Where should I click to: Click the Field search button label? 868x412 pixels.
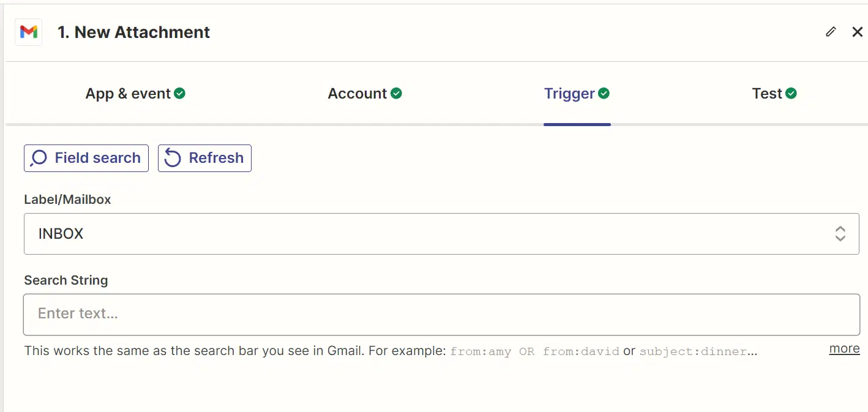pos(98,158)
